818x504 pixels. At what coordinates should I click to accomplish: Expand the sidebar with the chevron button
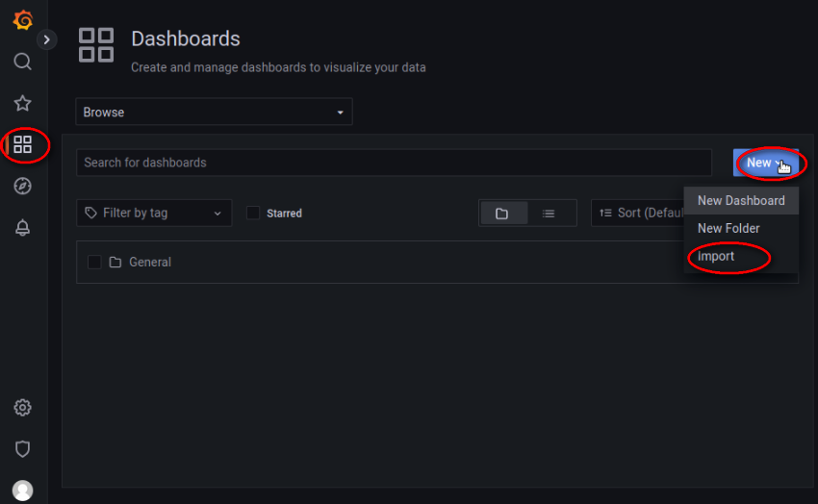pos(47,39)
